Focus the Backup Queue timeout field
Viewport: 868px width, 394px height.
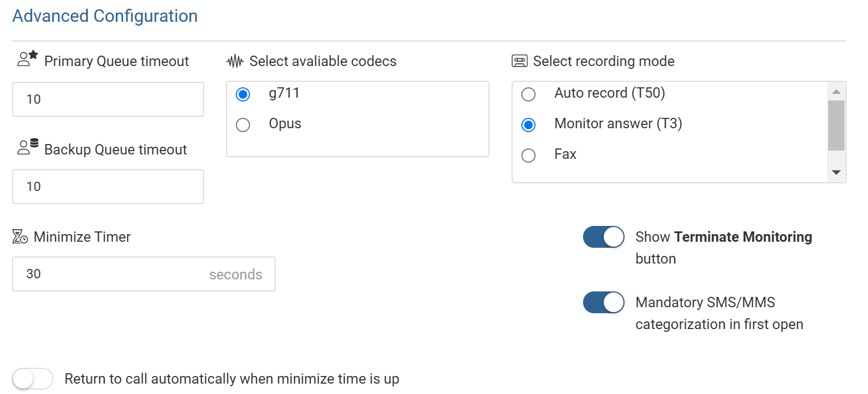(108, 187)
